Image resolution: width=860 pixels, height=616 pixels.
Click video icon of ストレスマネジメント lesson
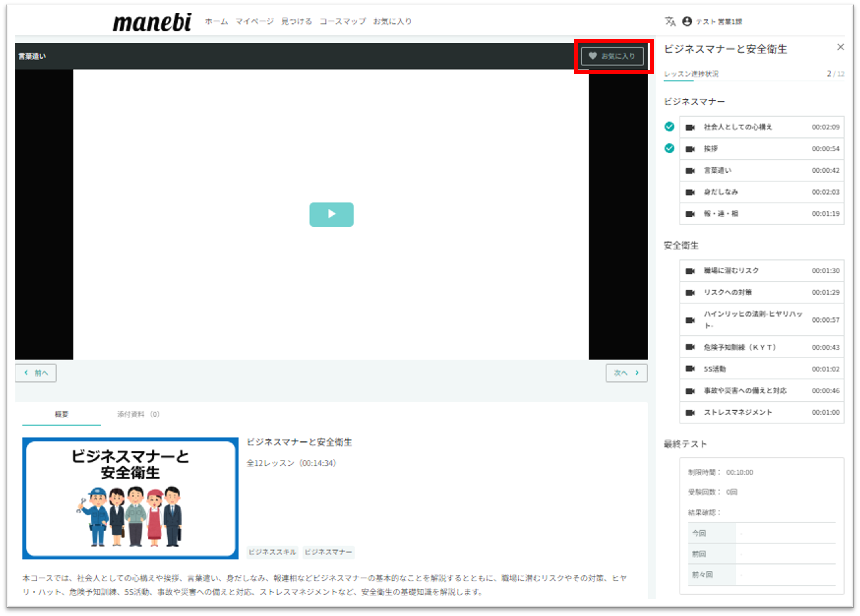[690, 412]
